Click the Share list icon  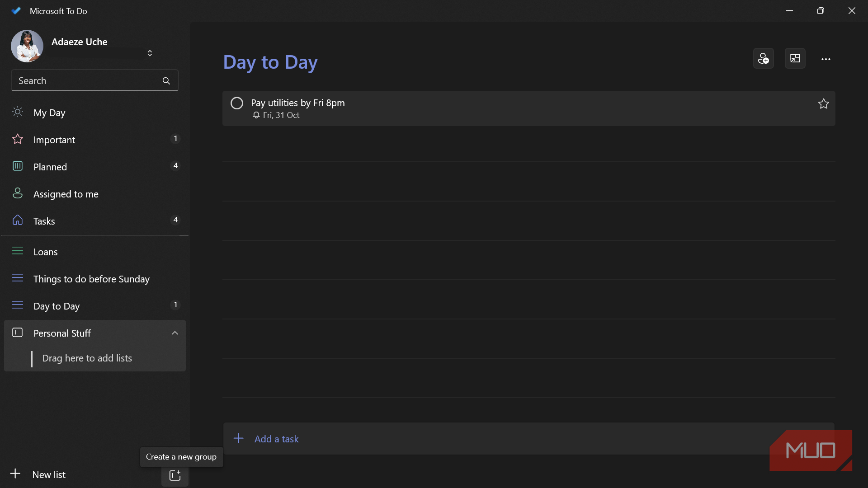763,59
